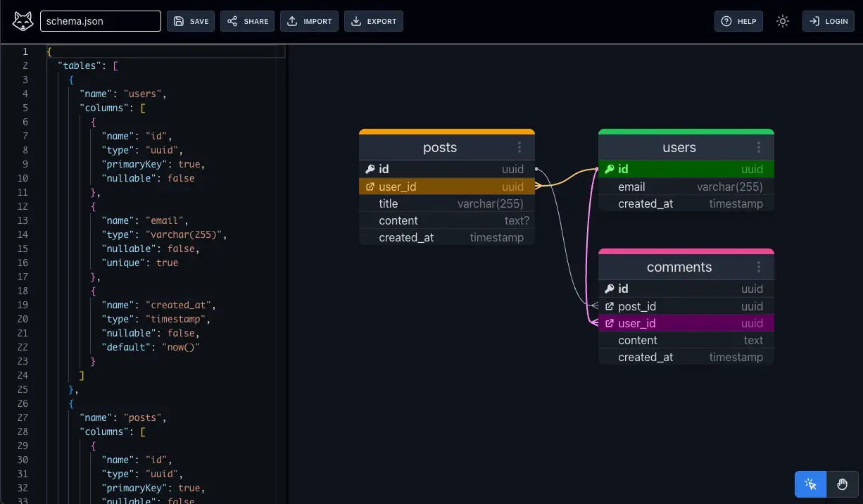Click uuid type of comments post_id
Screen dimensions: 863x504
[x=752, y=306]
